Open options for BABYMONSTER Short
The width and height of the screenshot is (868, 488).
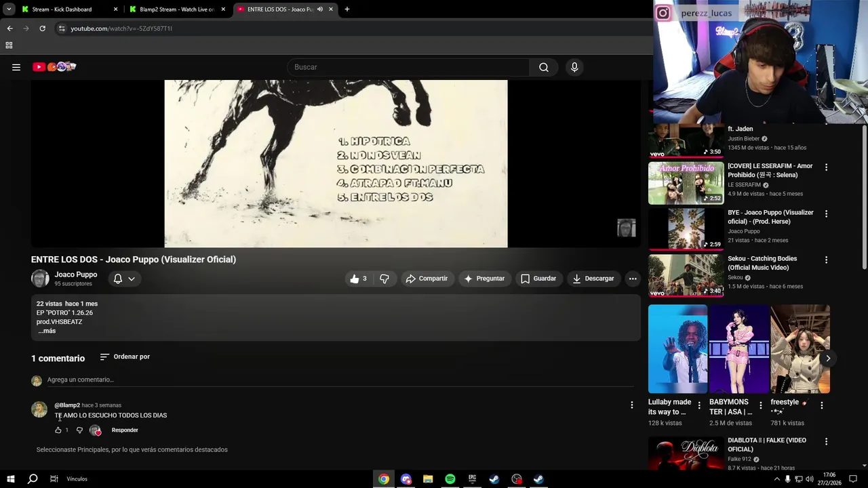[x=760, y=405]
